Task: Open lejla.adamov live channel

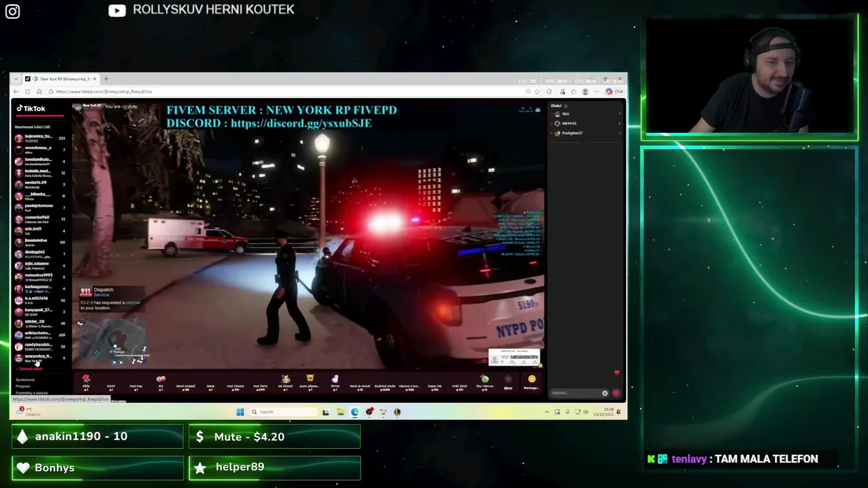Action: pyautogui.click(x=39, y=264)
